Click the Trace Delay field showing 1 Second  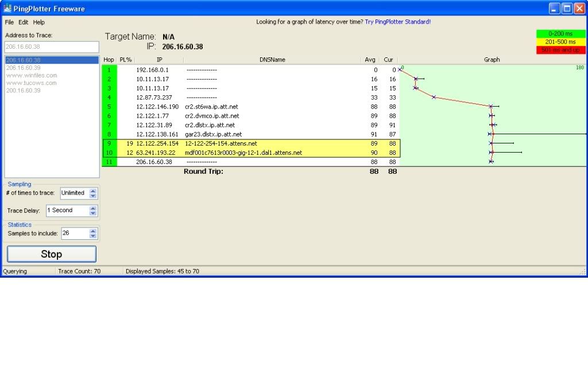pos(68,211)
